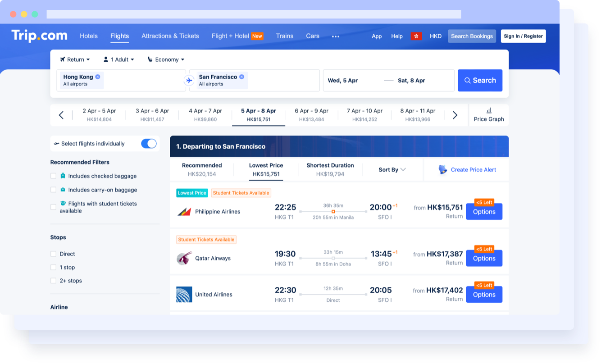Image resolution: width=601 pixels, height=364 pixels.
Task: Open the App link
Action: point(377,36)
